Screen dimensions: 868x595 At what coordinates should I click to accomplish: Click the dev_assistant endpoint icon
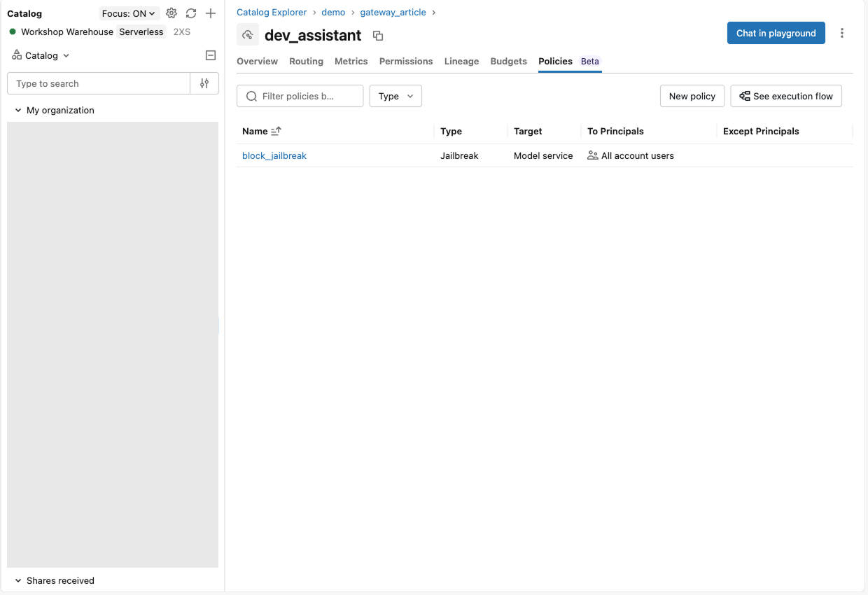(x=248, y=35)
